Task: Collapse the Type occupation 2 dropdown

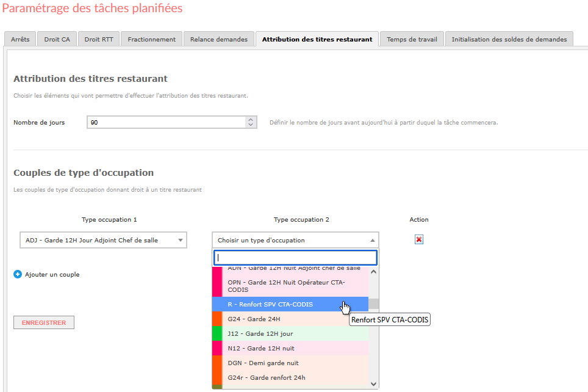Action: click(295, 241)
